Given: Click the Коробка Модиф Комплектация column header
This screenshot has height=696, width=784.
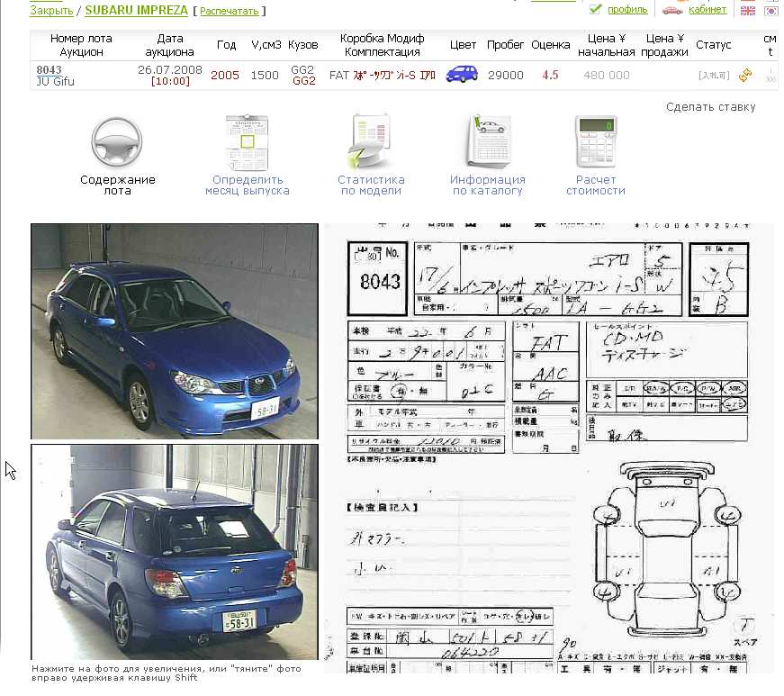Looking at the screenshot, I should pyautogui.click(x=382, y=45).
